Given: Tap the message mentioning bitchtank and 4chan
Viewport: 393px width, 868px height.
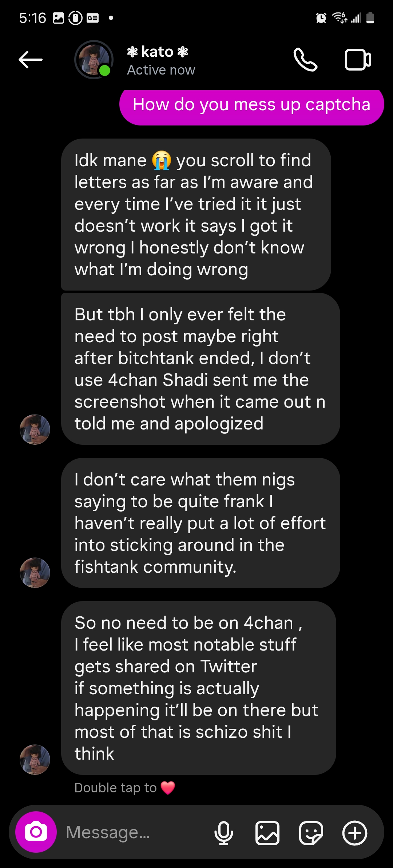Looking at the screenshot, I should coord(201,369).
